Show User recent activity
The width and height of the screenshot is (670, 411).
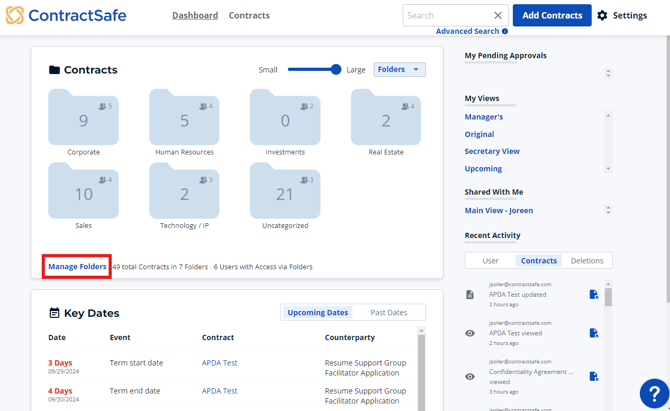[x=490, y=261]
